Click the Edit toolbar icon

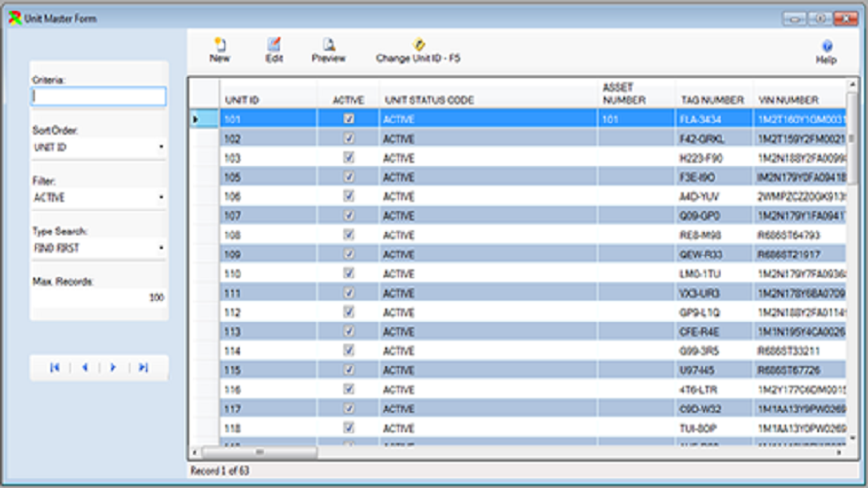pyautogui.click(x=274, y=45)
